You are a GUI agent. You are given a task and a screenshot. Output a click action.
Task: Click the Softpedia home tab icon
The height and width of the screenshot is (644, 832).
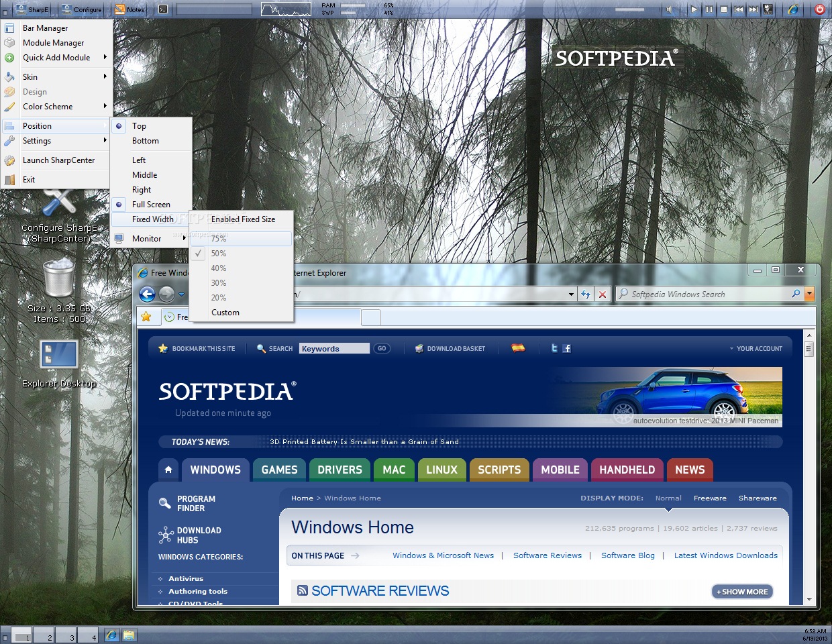(168, 470)
